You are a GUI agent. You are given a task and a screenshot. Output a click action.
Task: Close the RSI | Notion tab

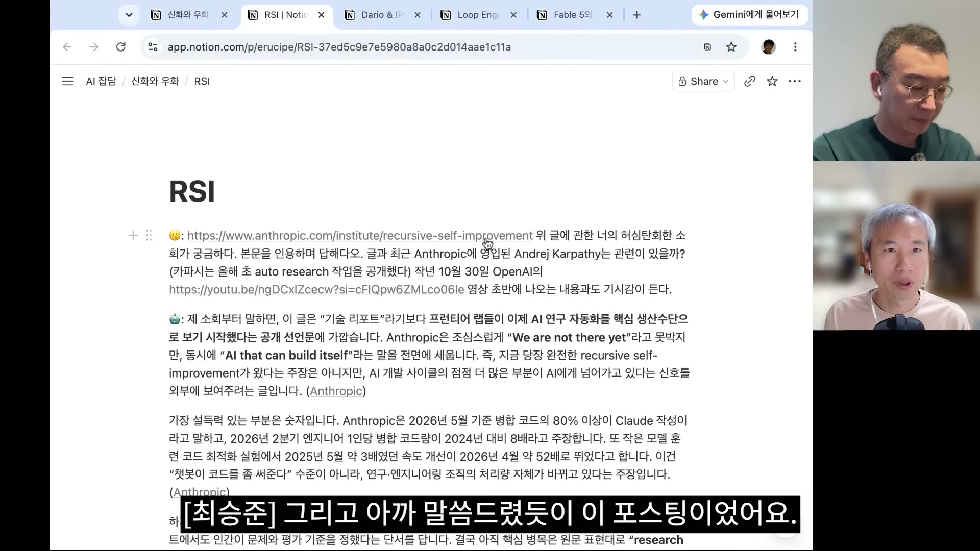tap(321, 15)
